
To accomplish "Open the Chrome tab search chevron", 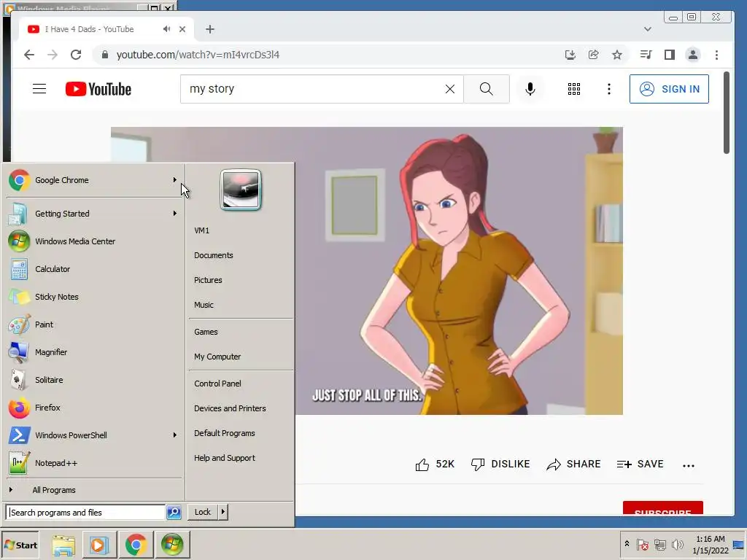I will 648,29.
